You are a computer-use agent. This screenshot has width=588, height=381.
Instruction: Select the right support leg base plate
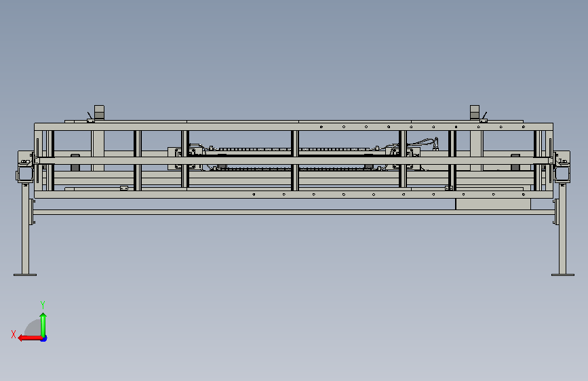click(x=562, y=275)
